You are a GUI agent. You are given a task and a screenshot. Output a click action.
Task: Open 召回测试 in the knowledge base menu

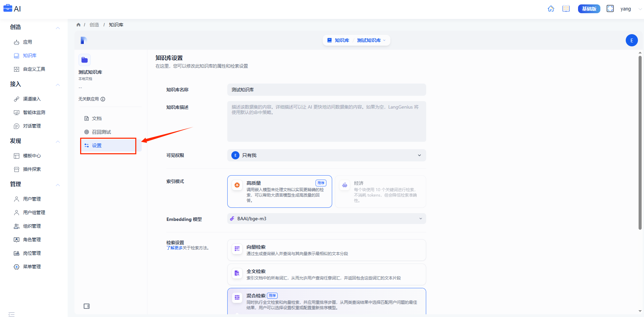pyautogui.click(x=101, y=132)
